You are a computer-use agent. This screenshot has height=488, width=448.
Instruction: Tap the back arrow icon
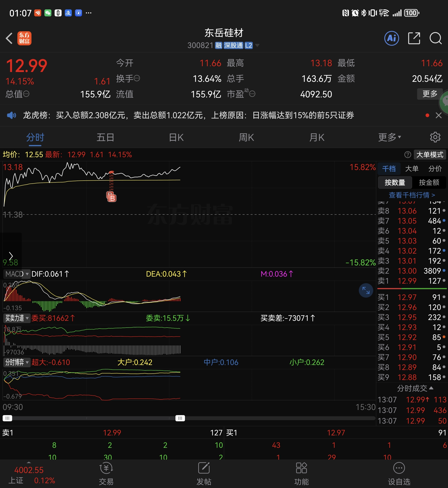pyautogui.click(x=9, y=38)
